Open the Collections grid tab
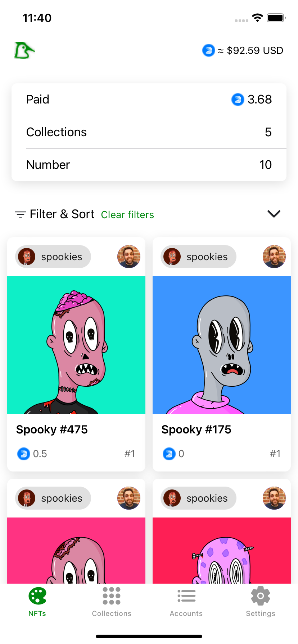Viewport: 298px width, 644px height. pos(112,601)
